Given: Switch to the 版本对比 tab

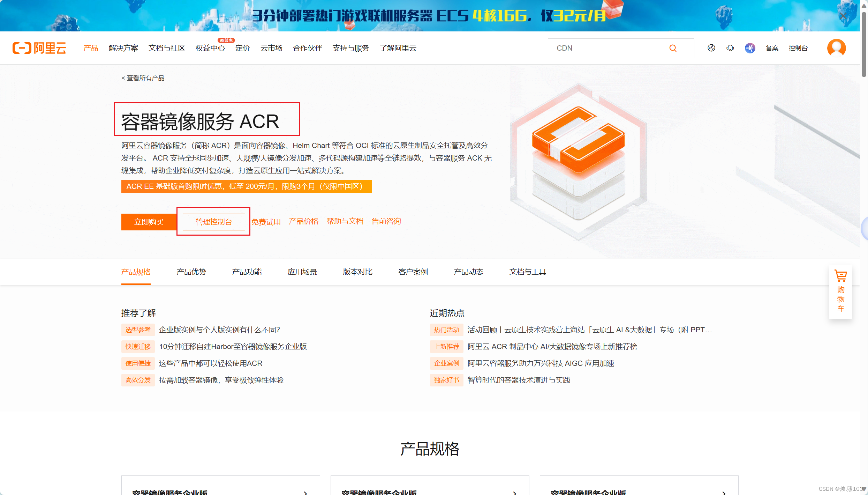Looking at the screenshot, I should [x=357, y=272].
